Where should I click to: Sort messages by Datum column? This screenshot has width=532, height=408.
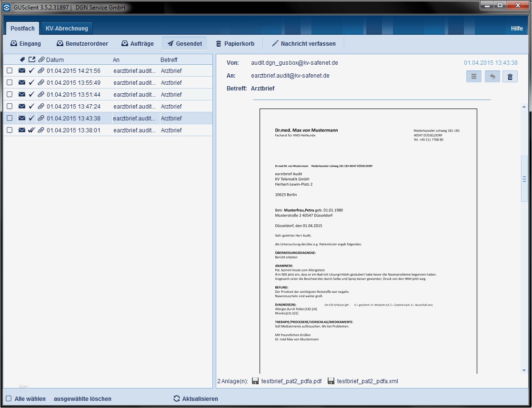tap(55, 60)
